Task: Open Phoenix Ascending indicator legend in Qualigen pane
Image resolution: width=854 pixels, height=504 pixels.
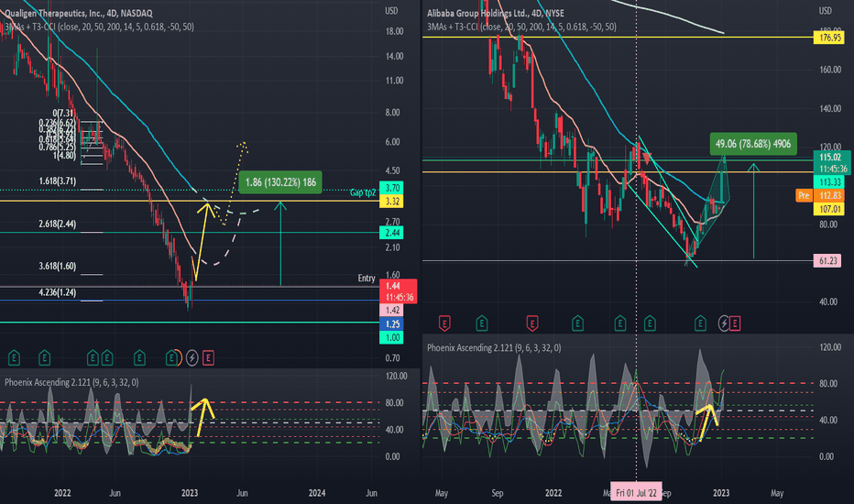Action: 71,382
